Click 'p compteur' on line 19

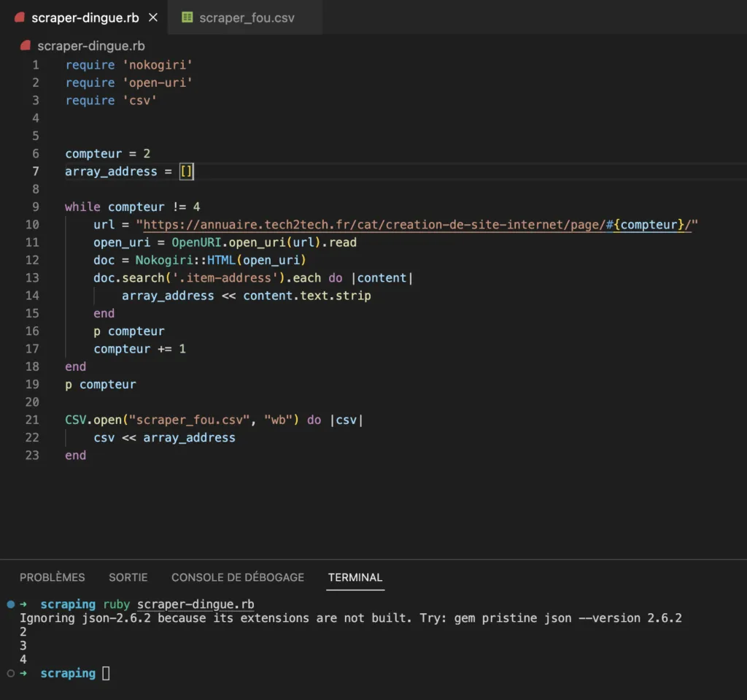point(101,385)
